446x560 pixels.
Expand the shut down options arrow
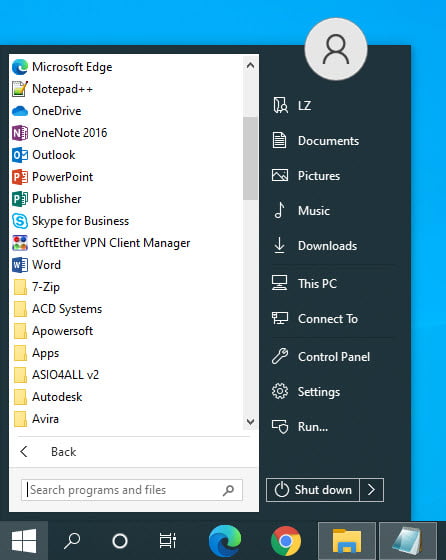coord(371,490)
